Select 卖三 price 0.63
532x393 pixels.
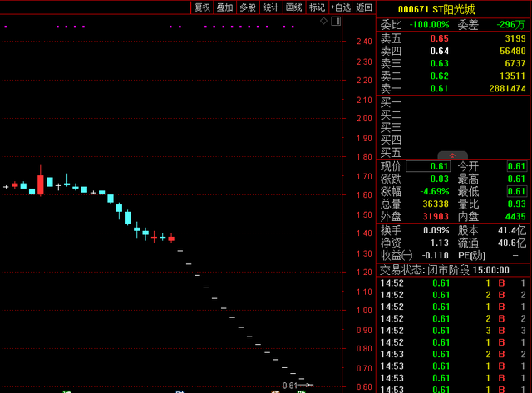[440, 63]
